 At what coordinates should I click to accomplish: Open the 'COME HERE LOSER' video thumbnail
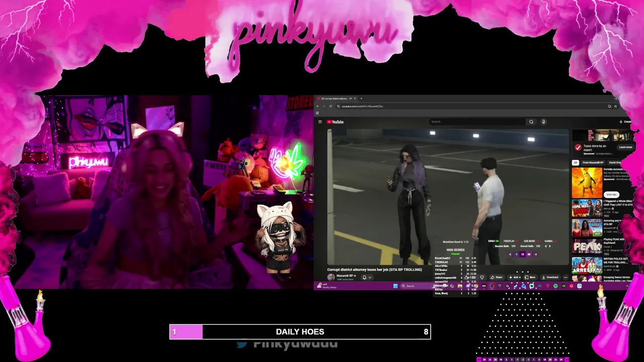[x=587, y=208]
